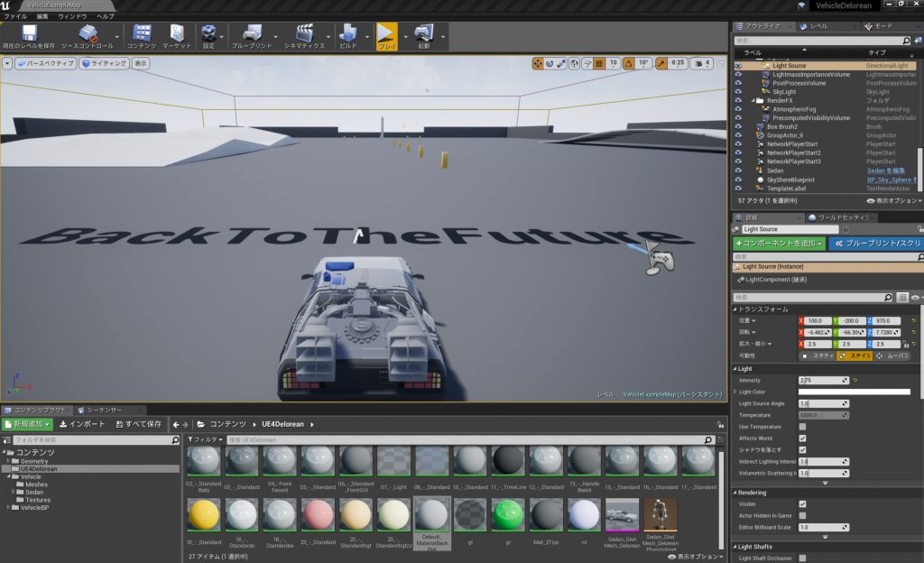Open the Settings toolbar icon

pos(208,36)
